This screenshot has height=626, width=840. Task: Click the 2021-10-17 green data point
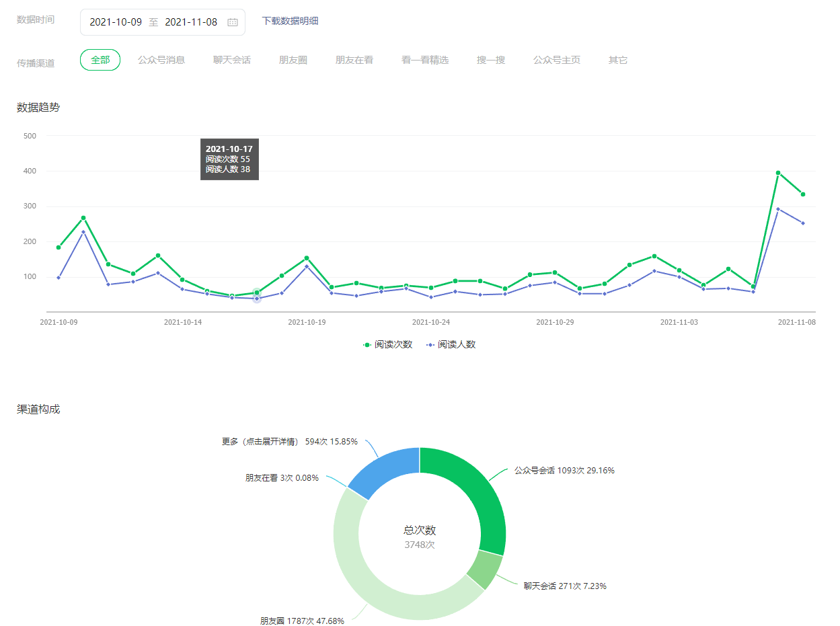click(256, 292)
